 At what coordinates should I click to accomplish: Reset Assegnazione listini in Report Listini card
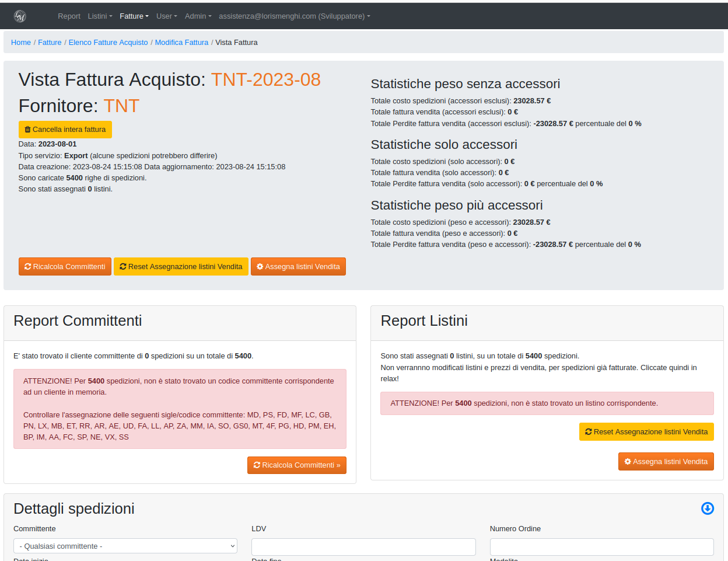pyautogui.click(x=646, y=432)
